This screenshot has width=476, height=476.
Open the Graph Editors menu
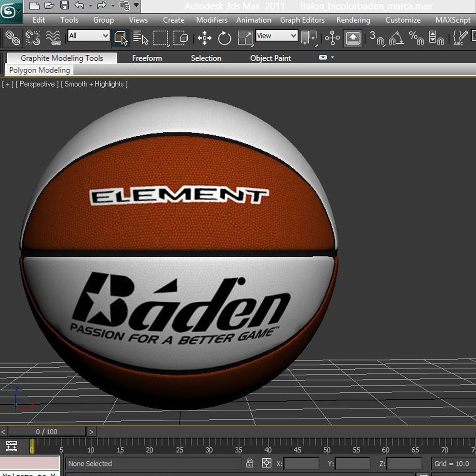pyautogui.click(x=302, y=20)
